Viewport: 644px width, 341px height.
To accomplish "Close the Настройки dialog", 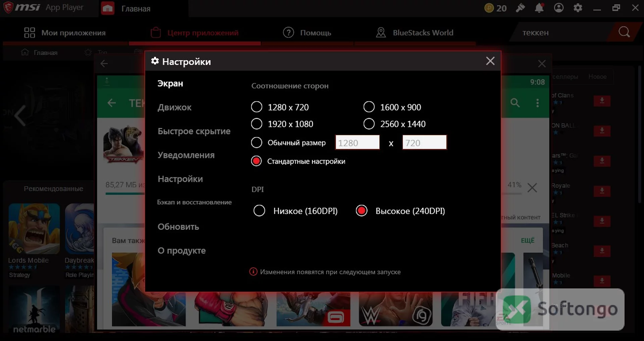I will [x=490, y=61].
